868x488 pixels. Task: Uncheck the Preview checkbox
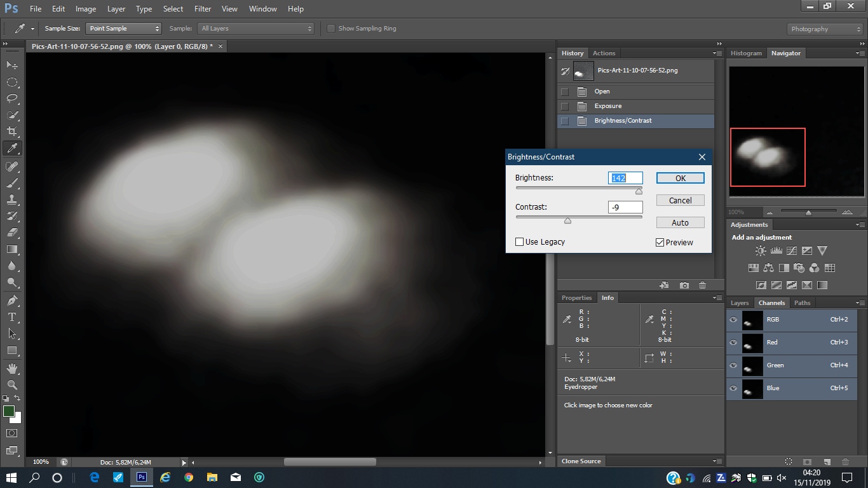click(660, 243)
